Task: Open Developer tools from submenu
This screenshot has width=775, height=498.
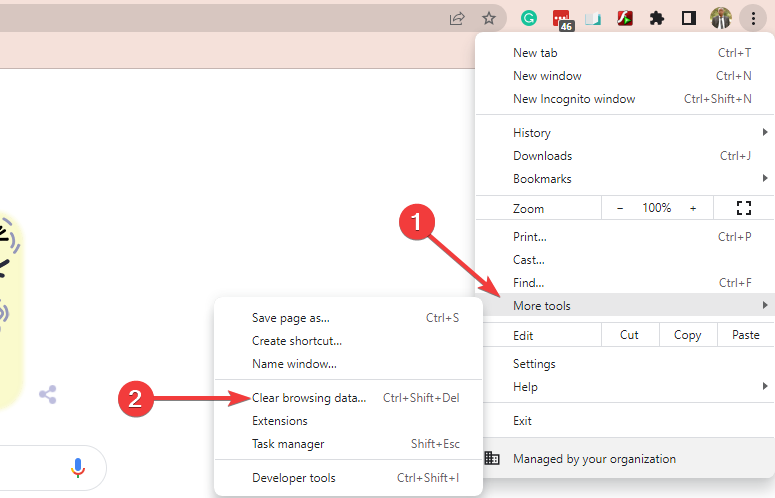Action: click(x=348, y=478)
